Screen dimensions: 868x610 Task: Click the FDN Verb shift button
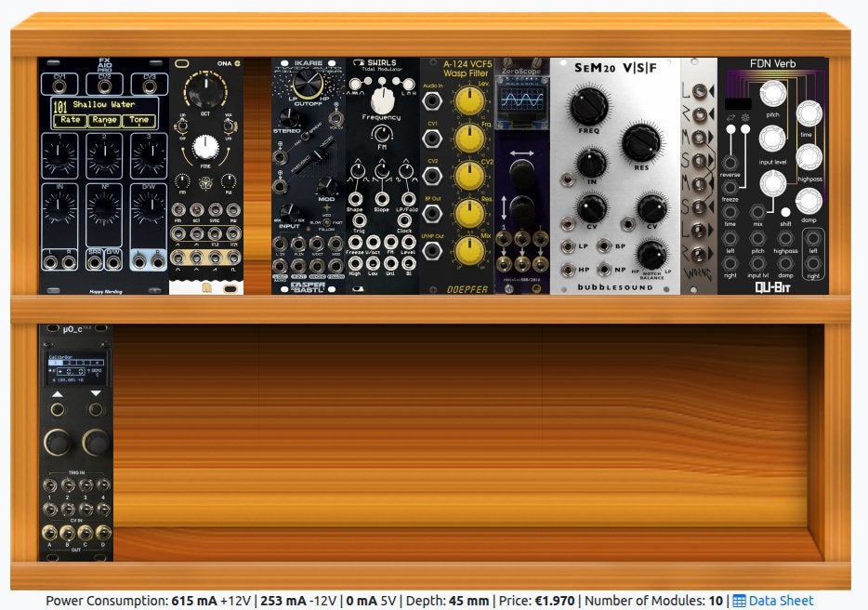(x=785, y=212)
